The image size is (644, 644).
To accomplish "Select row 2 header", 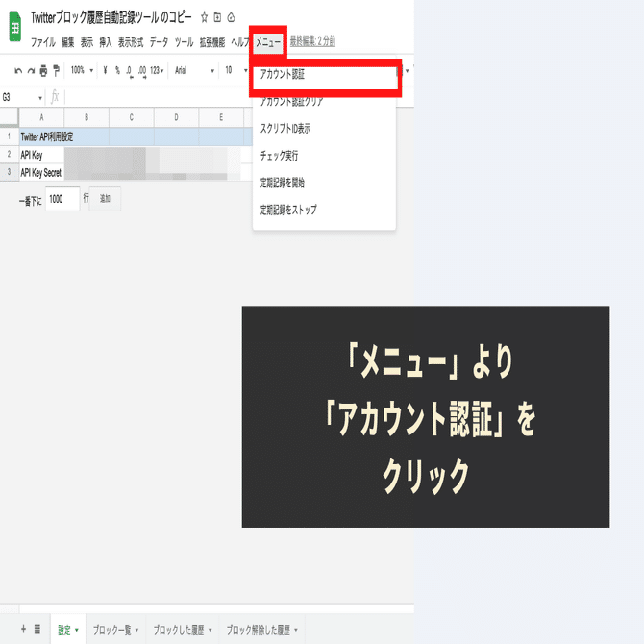I will [x=9, y=155].
